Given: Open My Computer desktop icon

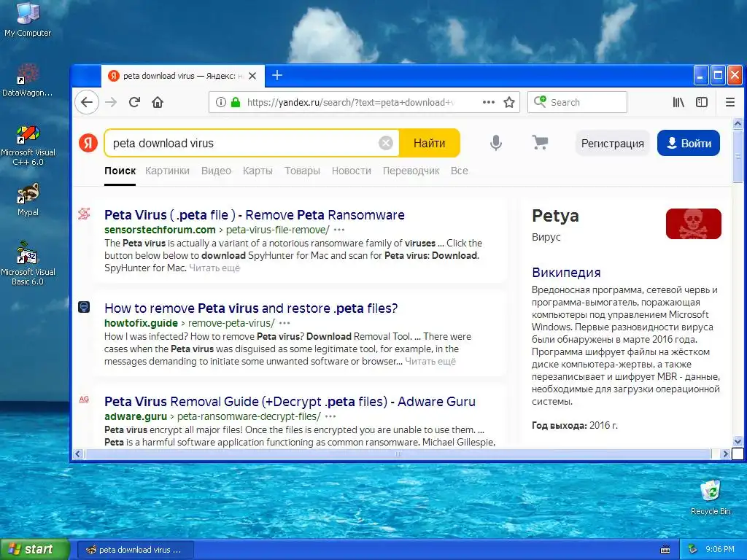Looking at the screenshot, I should pos(28,19).
